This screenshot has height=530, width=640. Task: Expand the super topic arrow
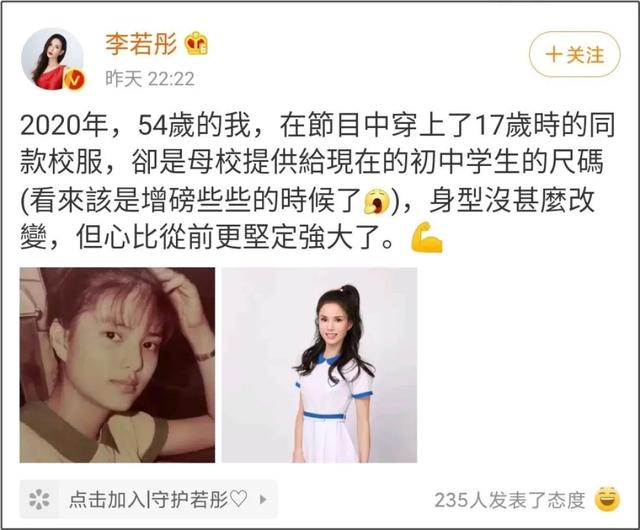point(263,499)
